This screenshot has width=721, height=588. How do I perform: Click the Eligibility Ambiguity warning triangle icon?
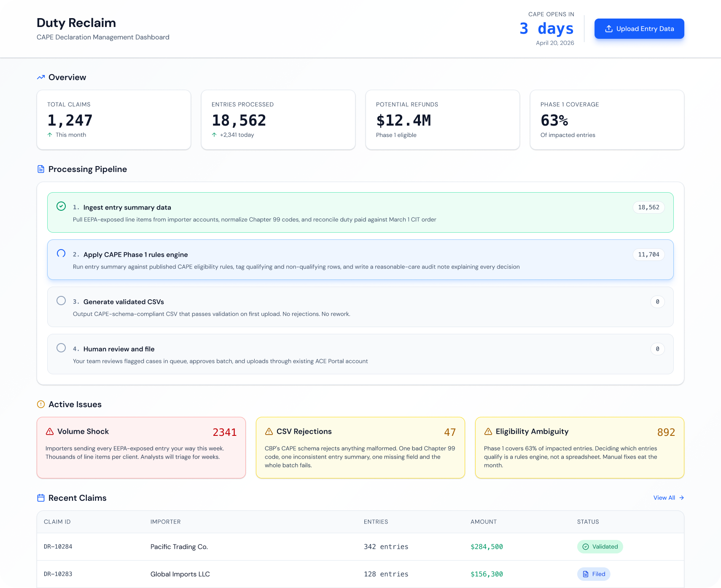point(488,431)
